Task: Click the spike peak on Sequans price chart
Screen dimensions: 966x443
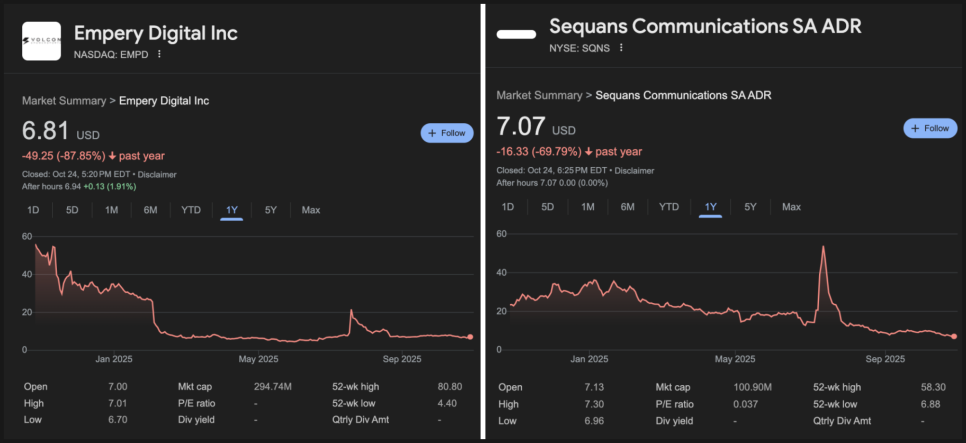Action: pyautogui.click(x=822, y=246)
